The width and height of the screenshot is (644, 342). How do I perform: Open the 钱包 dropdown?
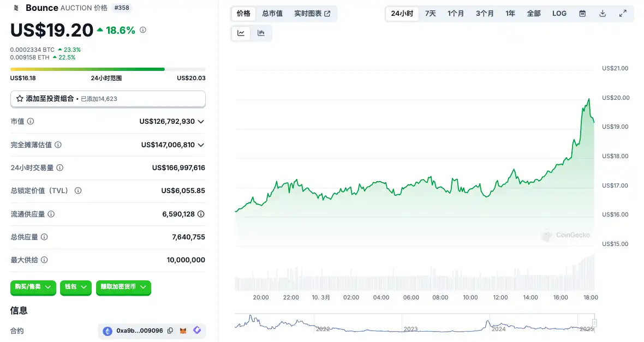pyautogui.click(x=76, y=287)
